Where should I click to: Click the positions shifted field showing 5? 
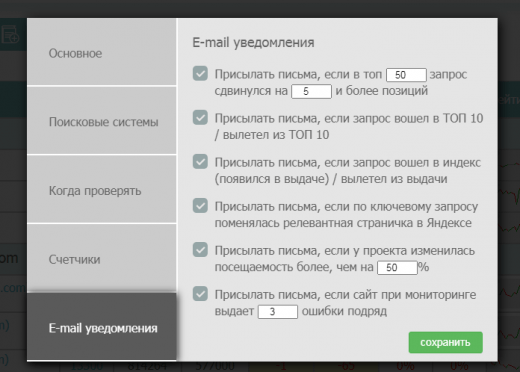(311, 91)
